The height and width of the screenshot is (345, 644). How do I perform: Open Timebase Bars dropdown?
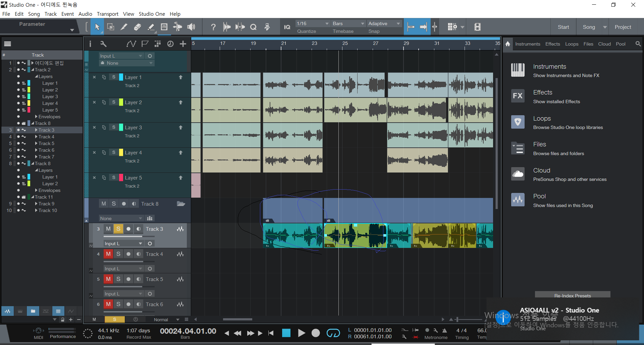[348, 23]
